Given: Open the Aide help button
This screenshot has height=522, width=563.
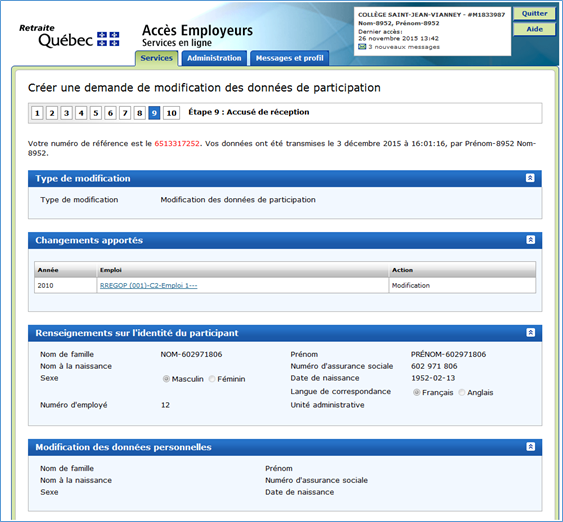Looking at the screenshot, I should (534, 29).
